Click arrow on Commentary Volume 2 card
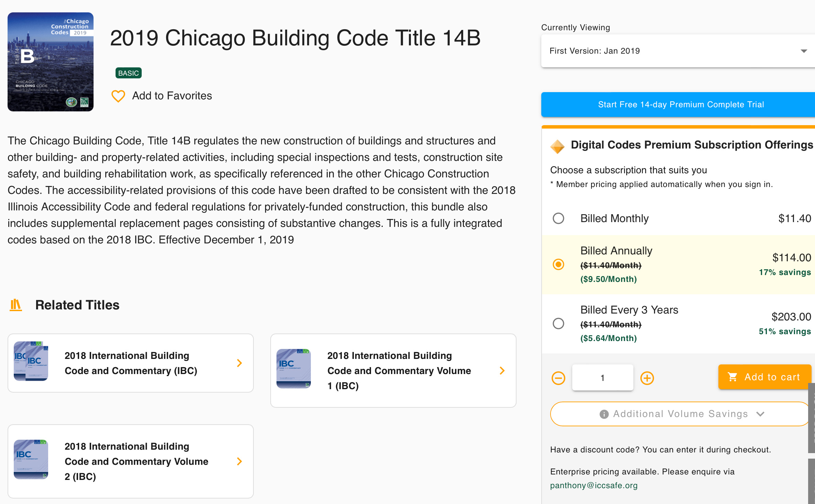 pyautogui.click(x=240, y=461)
